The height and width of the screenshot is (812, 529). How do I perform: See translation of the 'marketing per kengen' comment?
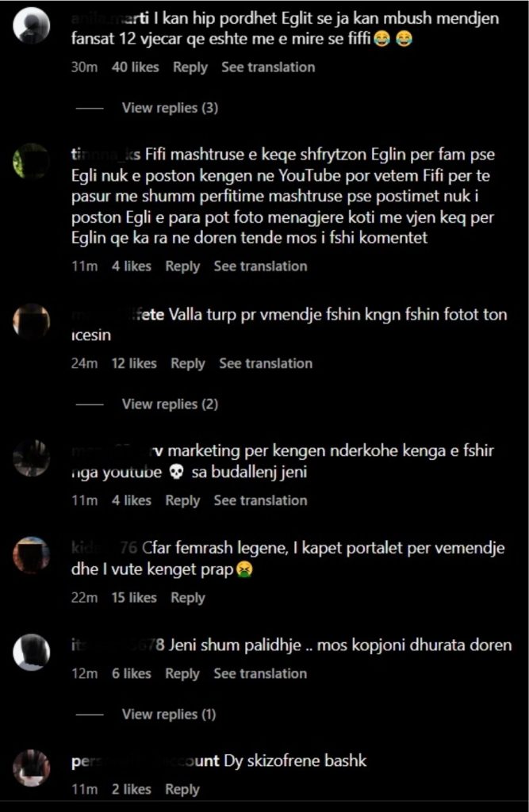(x=261, y=500)
